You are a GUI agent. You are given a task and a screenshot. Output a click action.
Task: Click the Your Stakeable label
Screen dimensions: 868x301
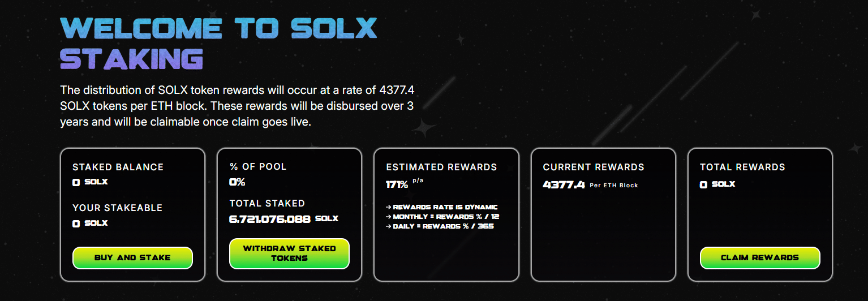[x=117, y=208]
